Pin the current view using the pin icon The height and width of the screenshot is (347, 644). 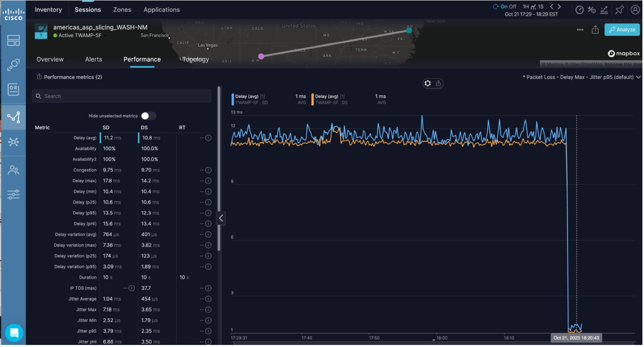coord(619,9)
